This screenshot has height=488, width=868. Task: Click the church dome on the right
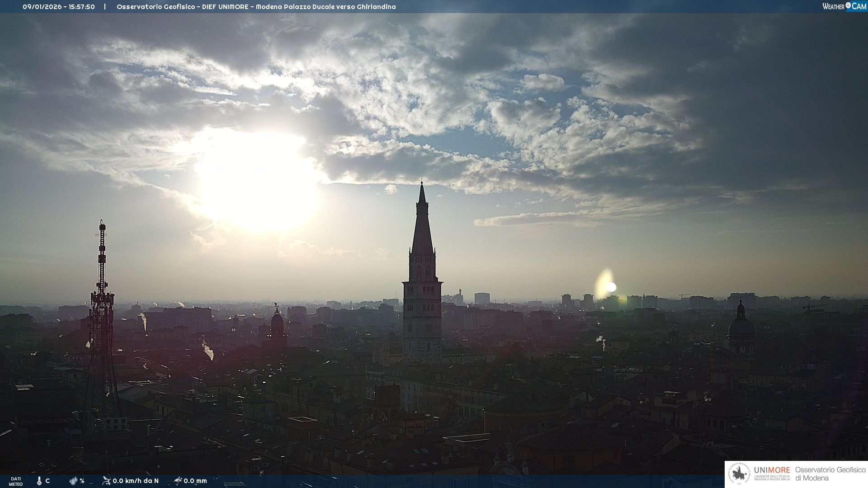pyautogui.click(x=741, y=326)
